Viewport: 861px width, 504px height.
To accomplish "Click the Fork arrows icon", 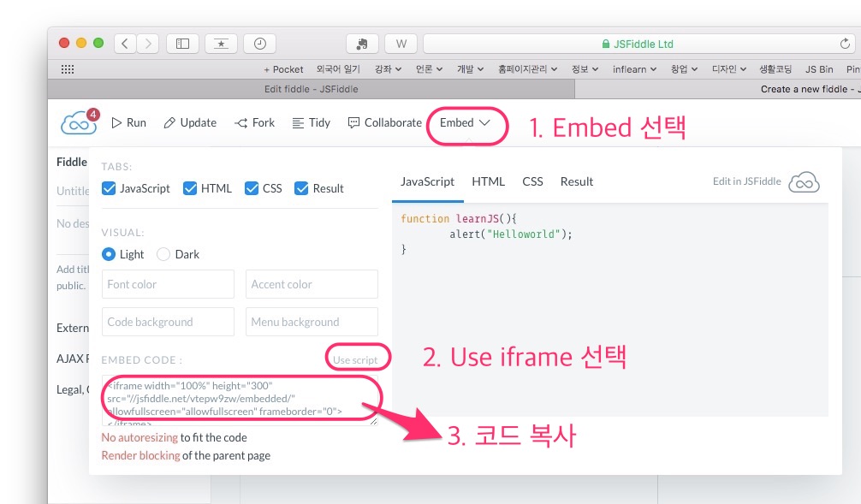I will pos(241,123).
